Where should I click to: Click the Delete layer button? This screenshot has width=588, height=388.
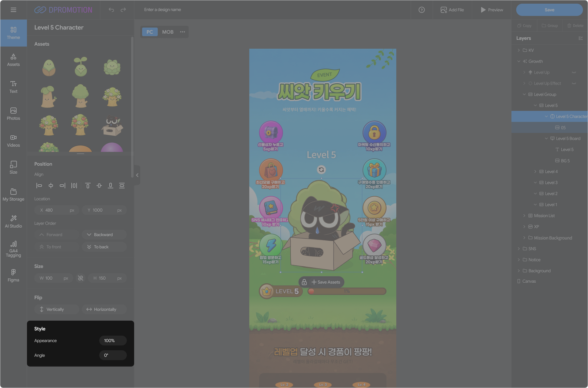(x=575, y=26)
